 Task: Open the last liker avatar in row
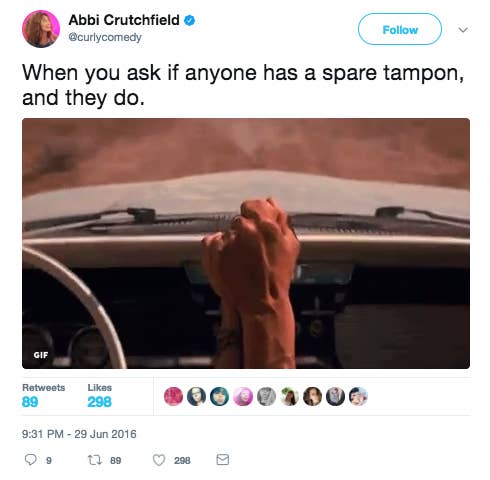click(x=358, y=396)
